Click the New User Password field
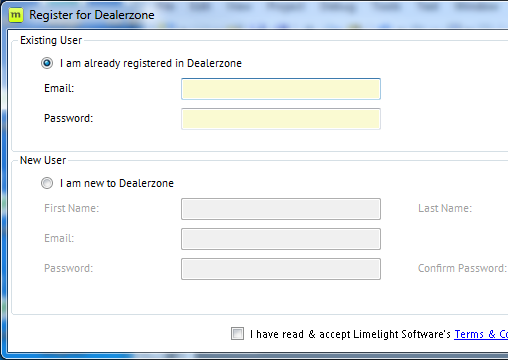 281,269
